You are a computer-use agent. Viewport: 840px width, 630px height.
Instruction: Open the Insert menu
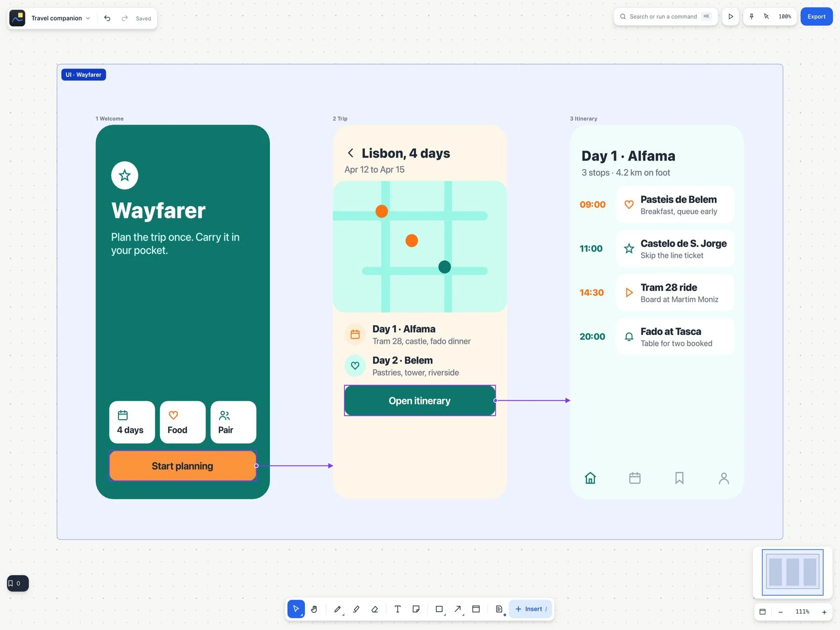coord(531,609)
